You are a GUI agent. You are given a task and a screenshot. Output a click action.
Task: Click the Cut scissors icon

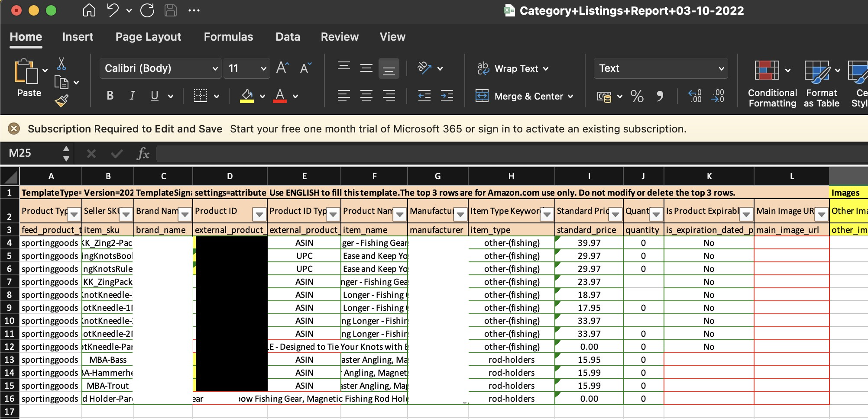click(x=62, y=64)
